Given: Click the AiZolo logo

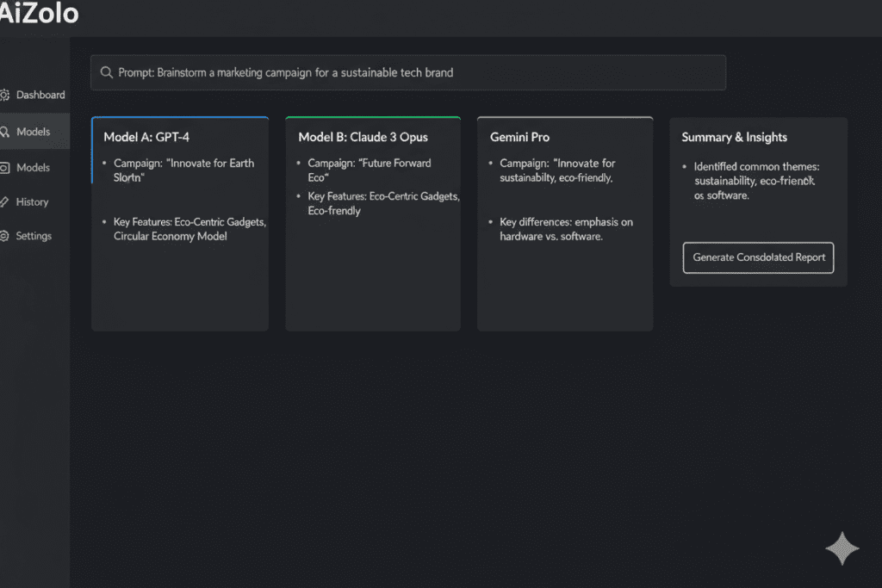Looking at the screenshot, I should pos(39,14).
